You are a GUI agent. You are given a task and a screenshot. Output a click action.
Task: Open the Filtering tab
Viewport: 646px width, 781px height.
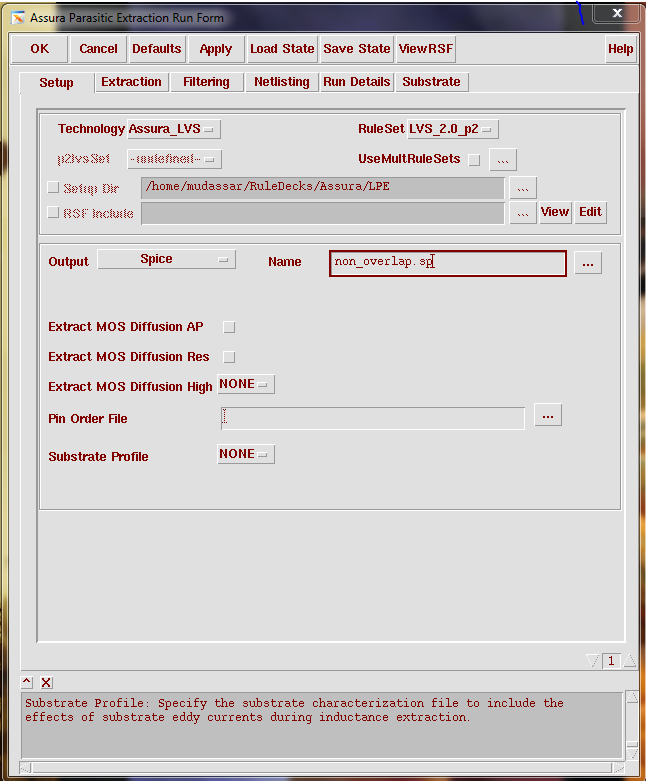click(206, 82)
